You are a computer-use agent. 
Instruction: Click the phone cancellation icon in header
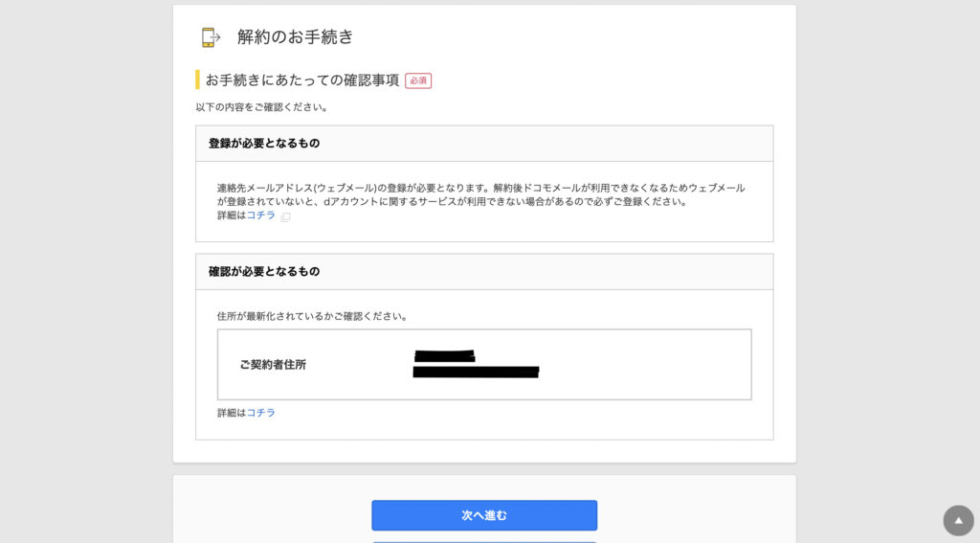pyautogui.click(x=211, y=37)
